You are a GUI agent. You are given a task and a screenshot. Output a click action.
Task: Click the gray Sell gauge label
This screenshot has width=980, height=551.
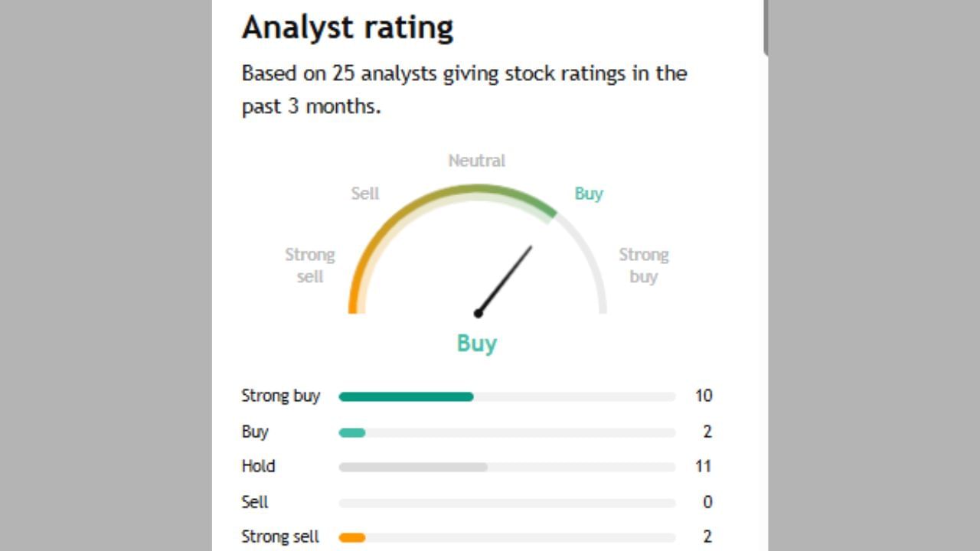click(365, 194)
